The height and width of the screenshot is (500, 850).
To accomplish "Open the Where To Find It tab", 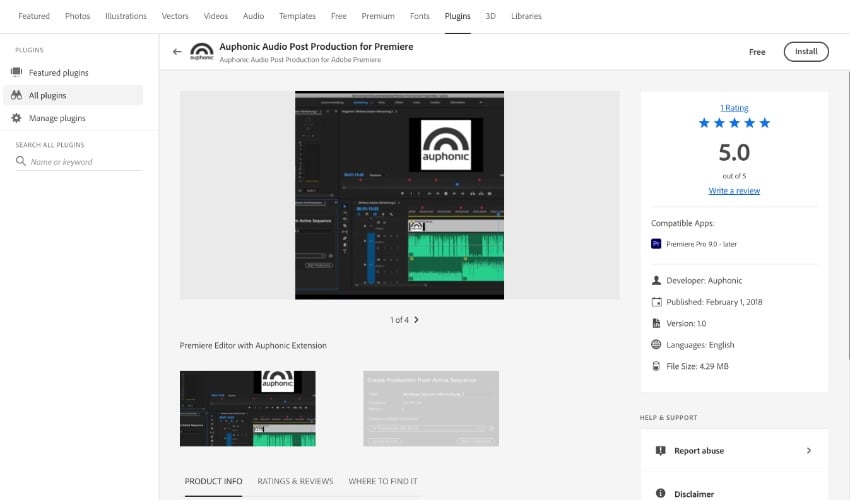I will click(383, 481).
